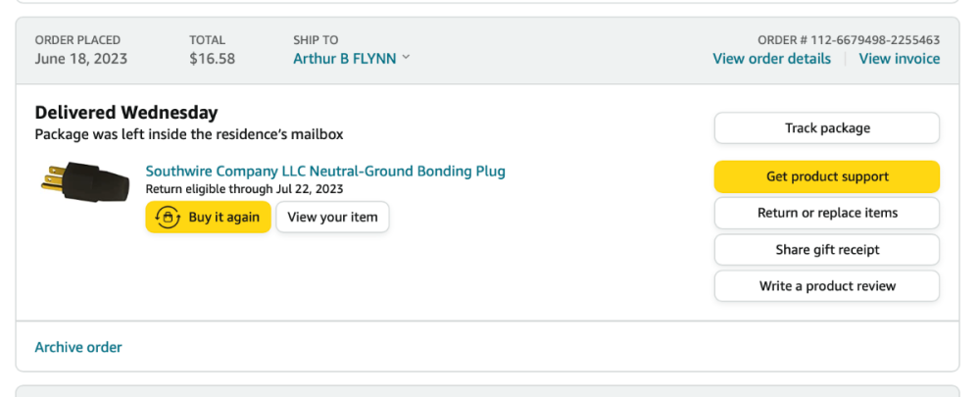Screen dimensions: 980x397
Task: Click the View your item button
Action: click(332, 217)
